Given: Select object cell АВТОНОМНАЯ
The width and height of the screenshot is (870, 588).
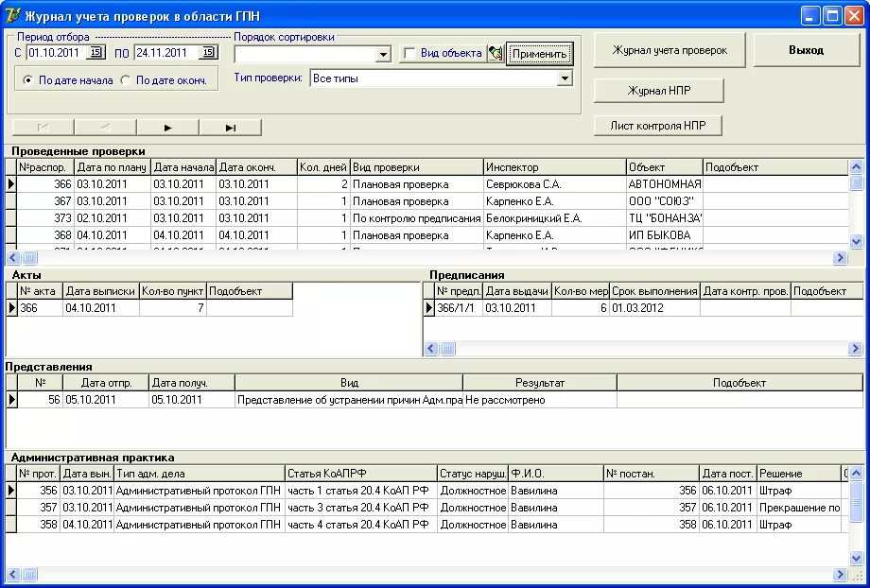Looking at the screenshot, I should 665,184.
